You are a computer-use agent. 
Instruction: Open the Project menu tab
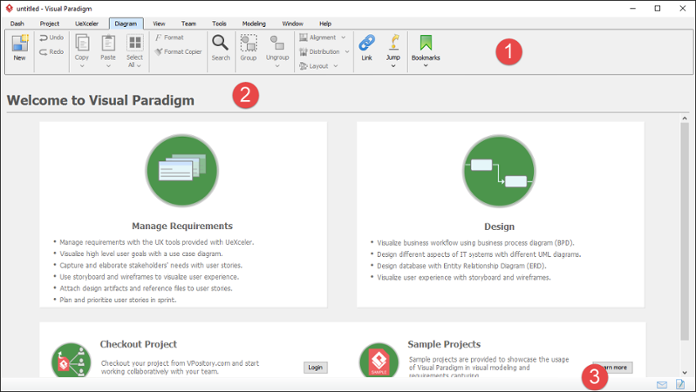click(x=49, y=24)
